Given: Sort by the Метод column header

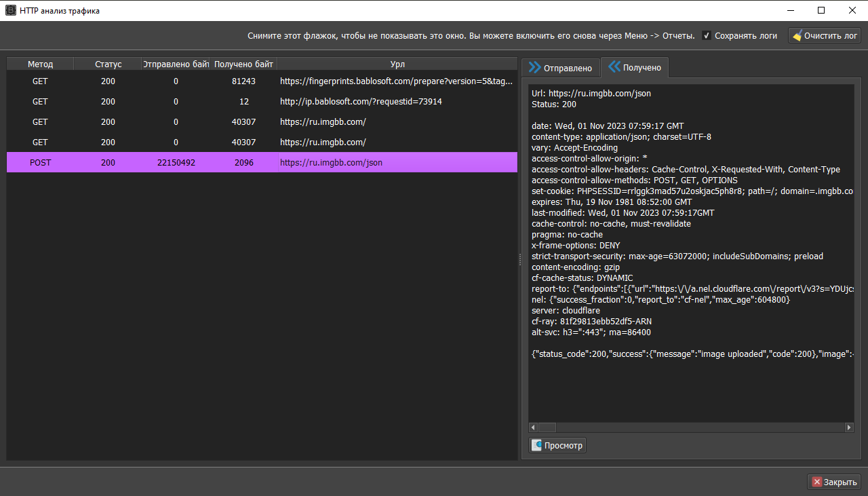Looking at the screenshot, I should coord(40,64).
